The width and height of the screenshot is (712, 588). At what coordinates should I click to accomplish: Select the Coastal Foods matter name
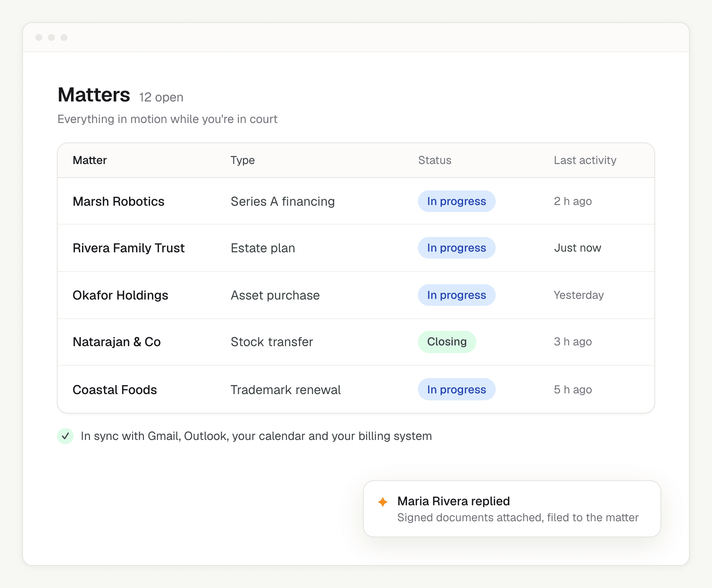pos(115,390)
